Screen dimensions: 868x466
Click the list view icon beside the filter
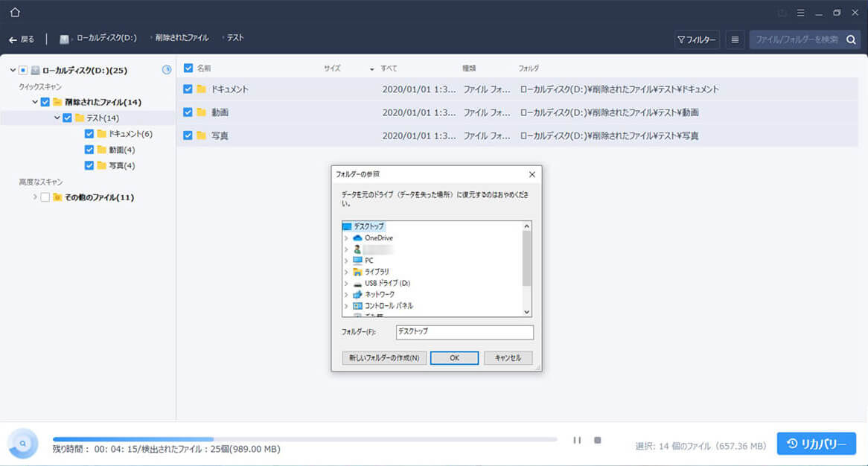click(735, 39)
